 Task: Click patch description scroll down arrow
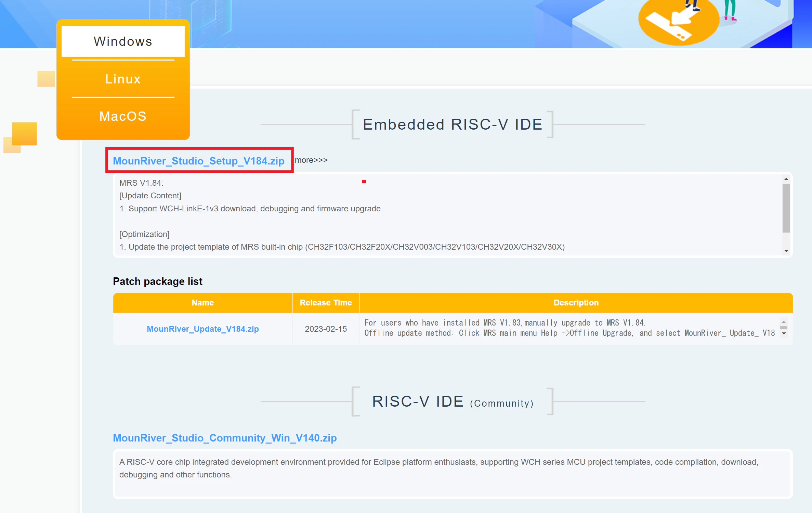784,333
